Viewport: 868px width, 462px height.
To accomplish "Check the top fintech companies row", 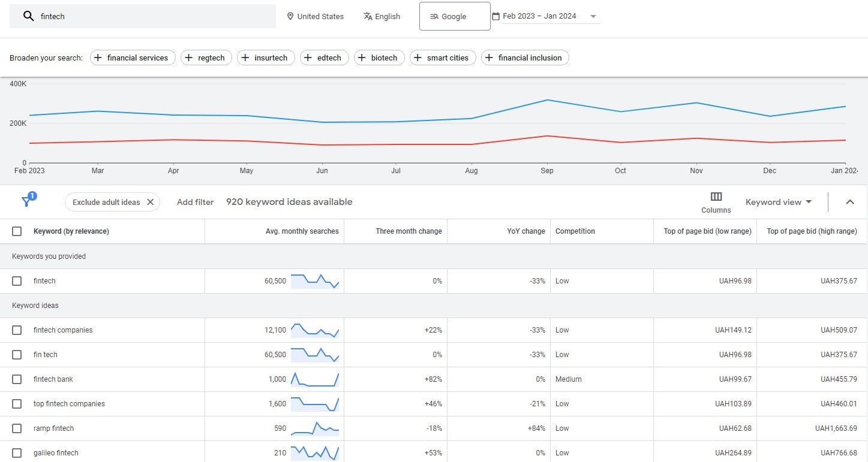I will (17, 404).
